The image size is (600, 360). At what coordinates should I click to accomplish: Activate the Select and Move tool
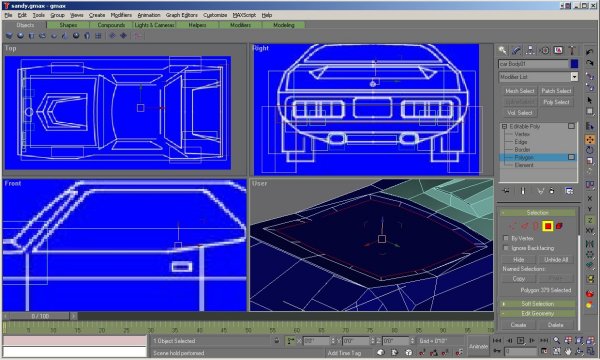(590, 140)
